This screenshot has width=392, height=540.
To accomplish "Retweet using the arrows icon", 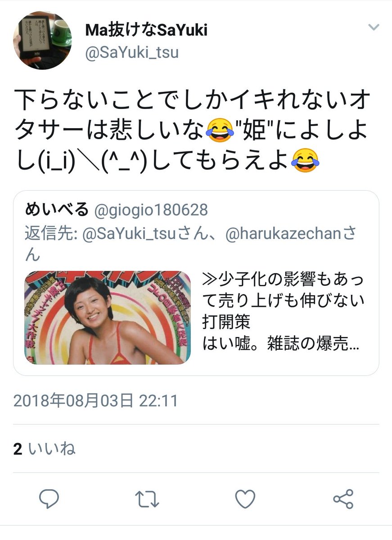I will (147, 499).
